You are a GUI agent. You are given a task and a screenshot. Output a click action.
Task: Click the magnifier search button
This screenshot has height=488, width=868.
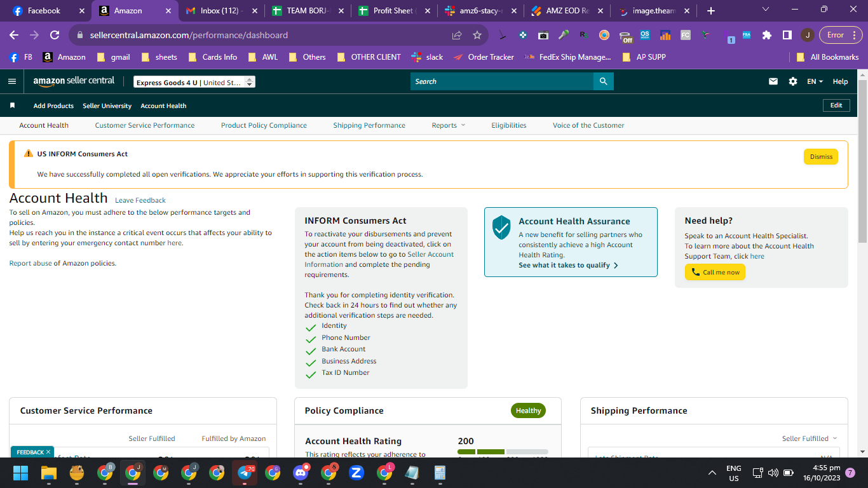pyautogui.click(x=603, y=81)
